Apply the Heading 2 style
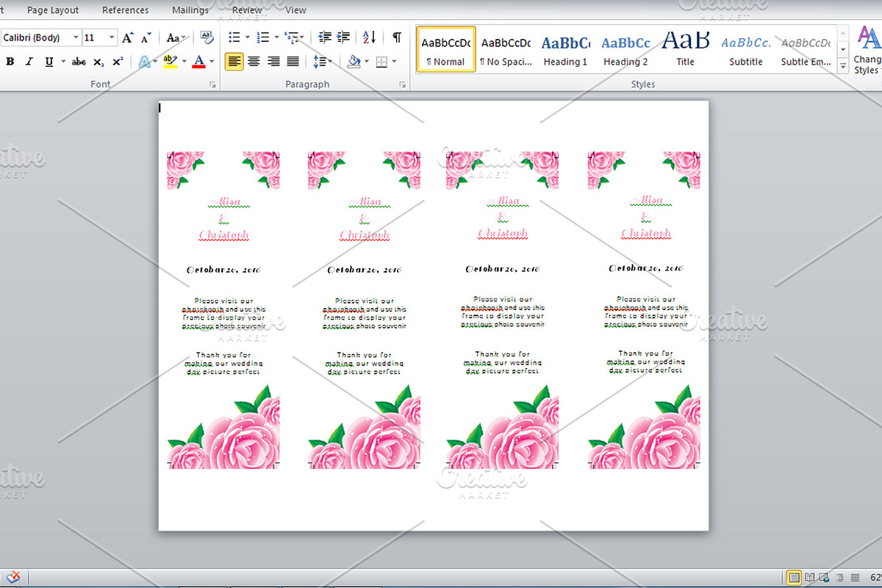This screenshot has height=588, width=882. click(625, 49)
